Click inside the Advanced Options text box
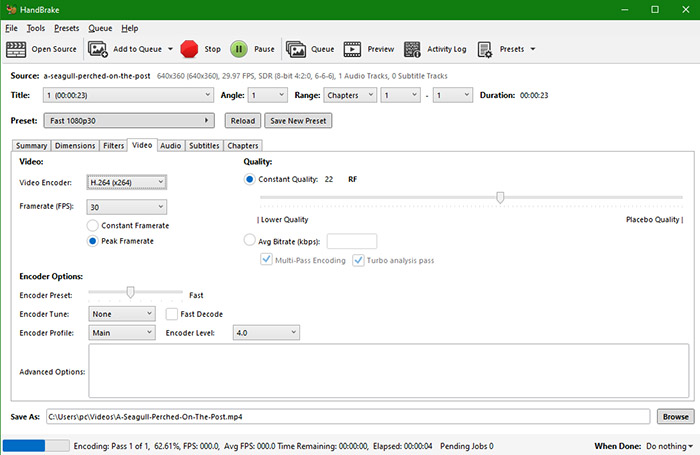The height and width of the screenshot is (455, 700). [388, 371]
